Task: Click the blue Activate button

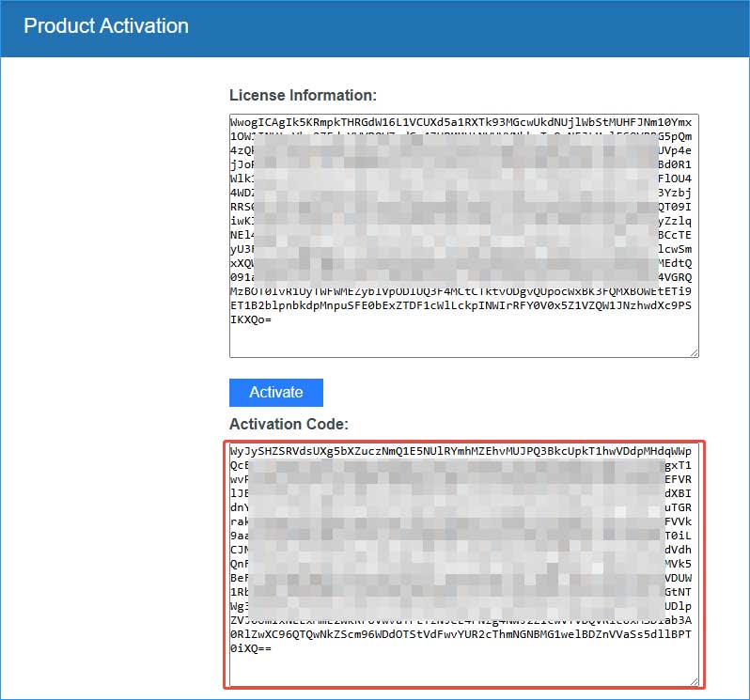Action: pos(276,393)
